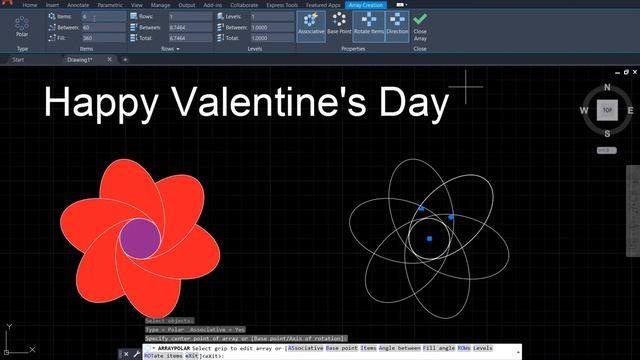This screenshot has height=360, width=640.
Task: Close the Drawing1 file tab
Action: (109, 60)
